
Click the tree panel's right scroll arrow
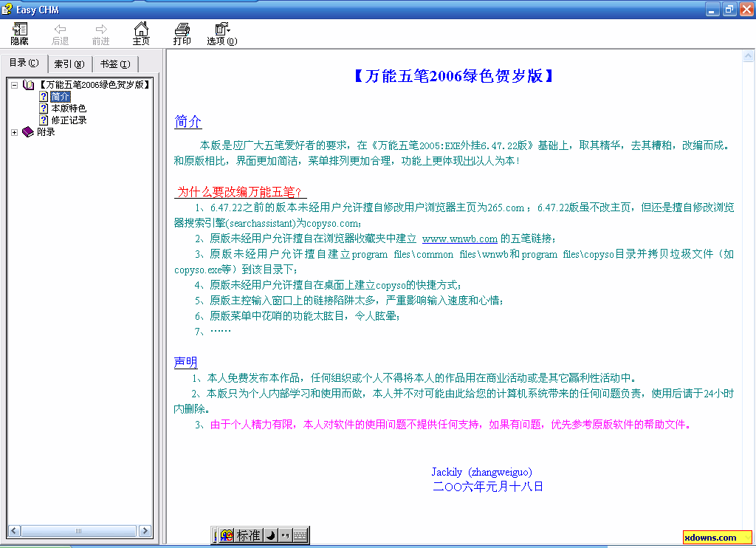[x=145, y=530]
